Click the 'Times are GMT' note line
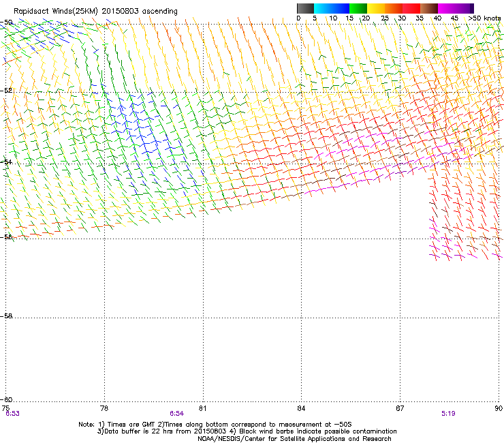 (215, 425)
